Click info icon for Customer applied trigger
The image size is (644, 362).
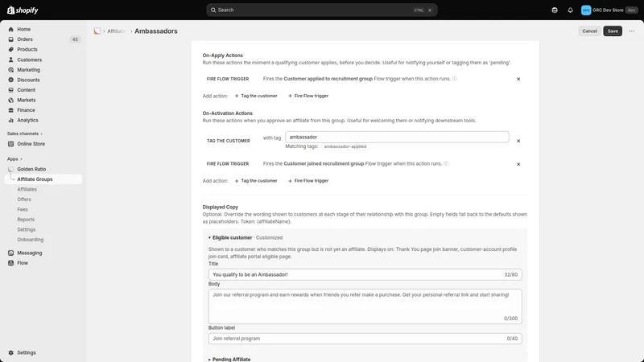click(454, 79)
